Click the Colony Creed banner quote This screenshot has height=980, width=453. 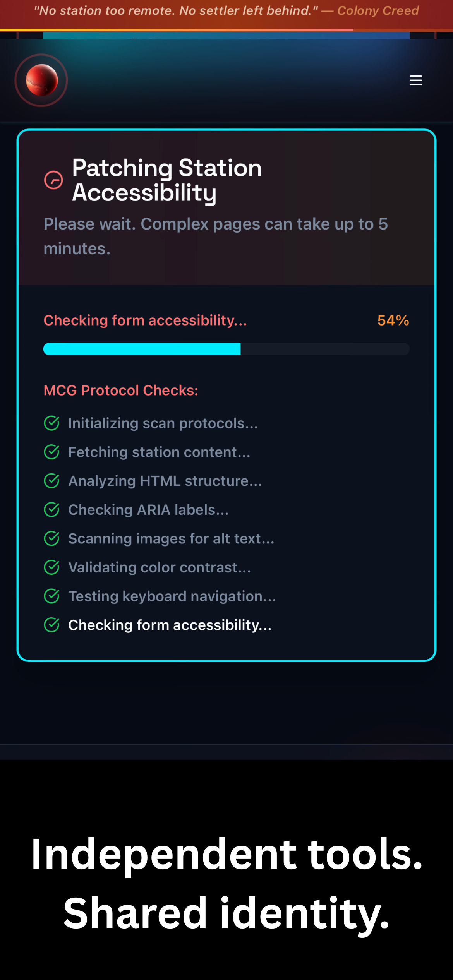point(226,11)
